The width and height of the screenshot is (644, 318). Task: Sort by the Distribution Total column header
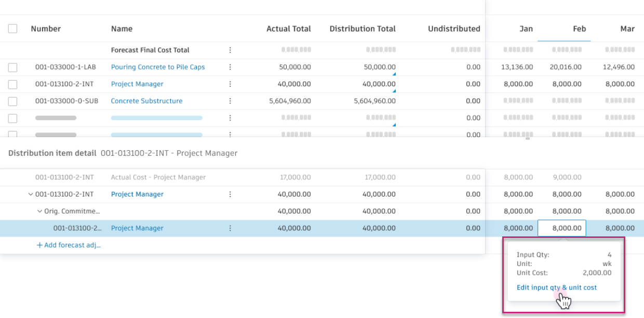tap(362, 29)
